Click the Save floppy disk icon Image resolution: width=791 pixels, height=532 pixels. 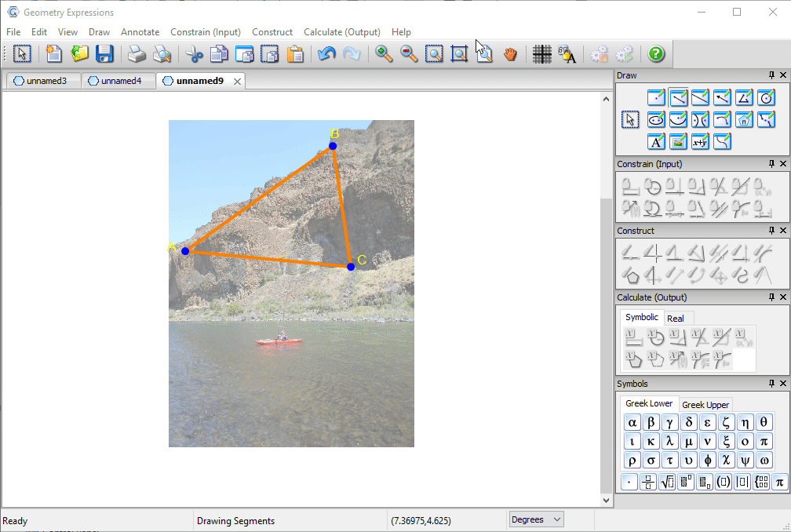coord(104,53)
